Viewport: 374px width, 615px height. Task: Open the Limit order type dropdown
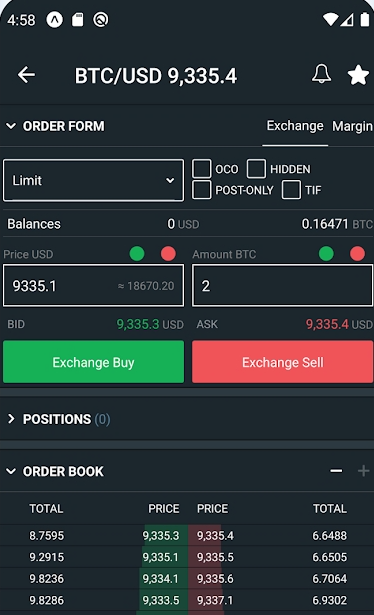(93, 180)
